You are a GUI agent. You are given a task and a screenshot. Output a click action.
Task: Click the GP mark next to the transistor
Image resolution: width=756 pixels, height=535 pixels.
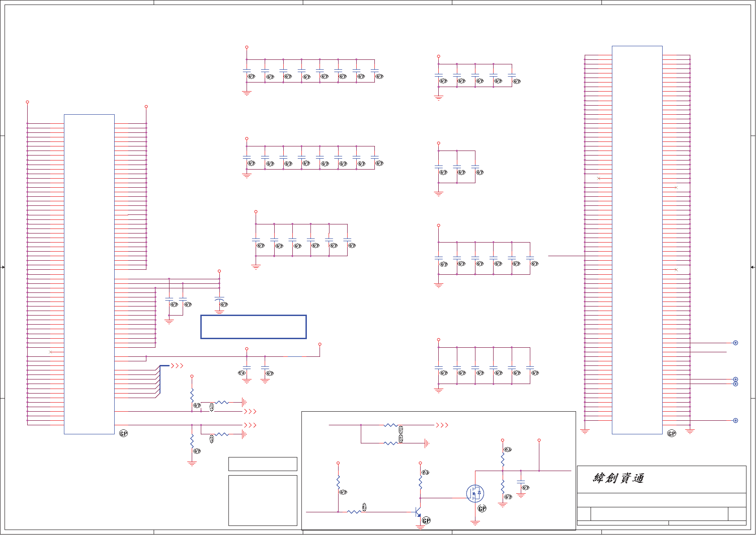click(x=426, y=520)
